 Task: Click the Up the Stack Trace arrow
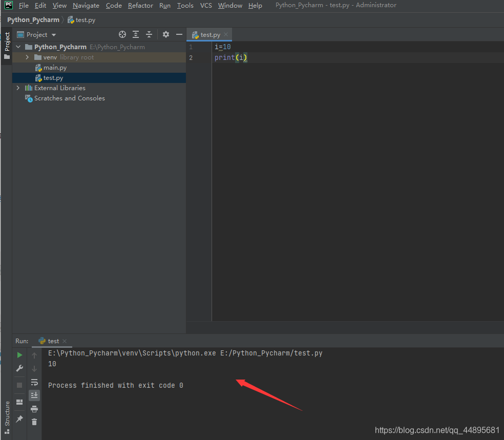tap(34, 355)
